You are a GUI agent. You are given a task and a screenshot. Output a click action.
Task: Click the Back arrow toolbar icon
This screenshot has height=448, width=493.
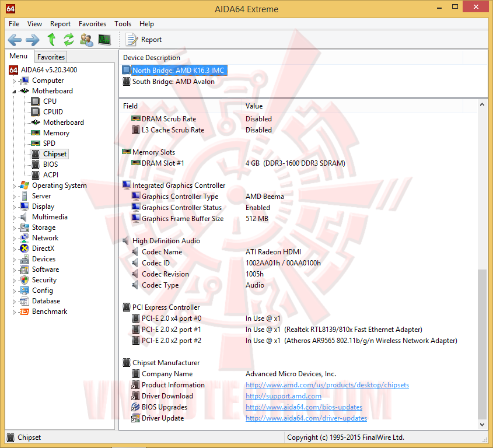[15, 40]
